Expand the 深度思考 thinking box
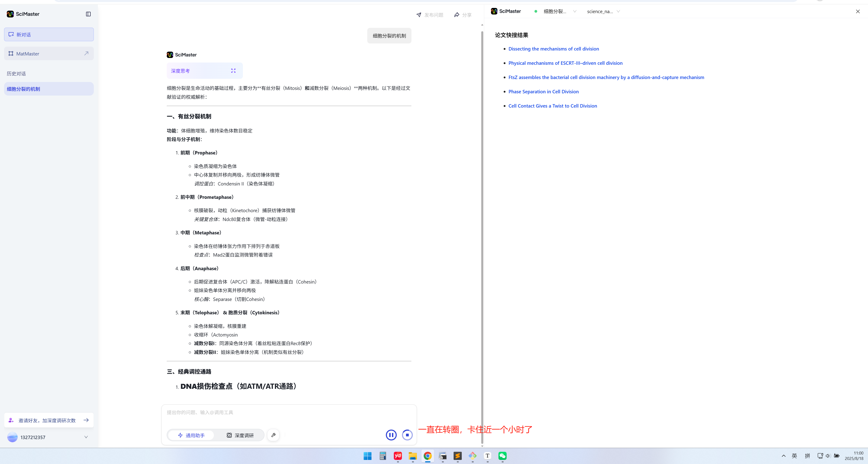The height and width of the screenshot is (464, 868). click(233, 71)
